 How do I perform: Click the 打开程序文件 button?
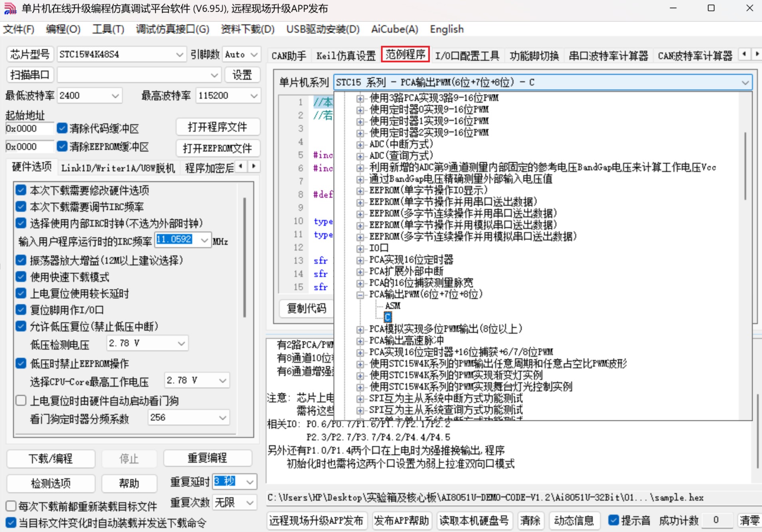(x=218, y=127)
